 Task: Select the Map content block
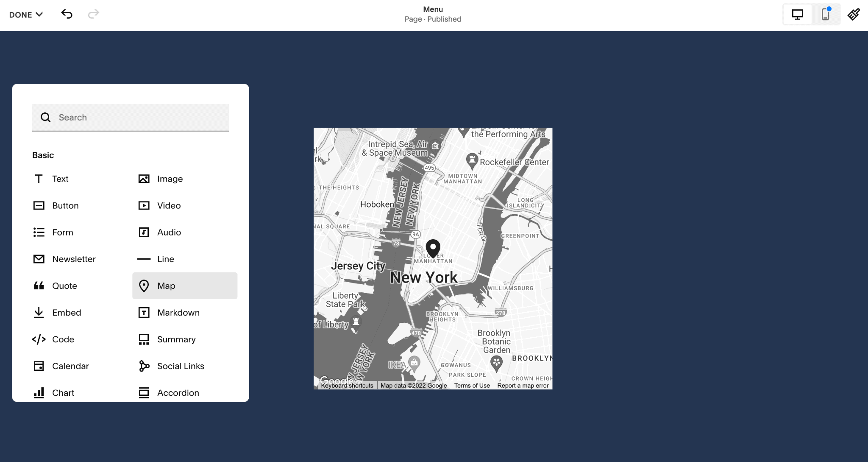pyautogui.click(x=184, y=286)
